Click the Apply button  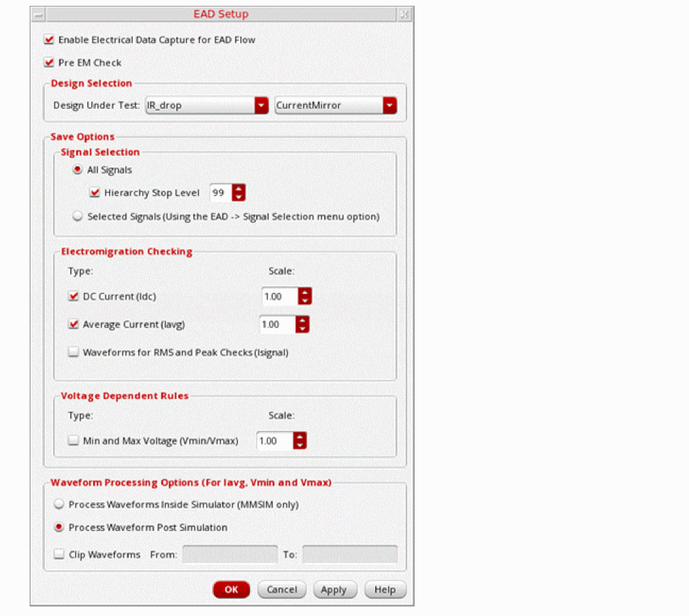[335, 589]
